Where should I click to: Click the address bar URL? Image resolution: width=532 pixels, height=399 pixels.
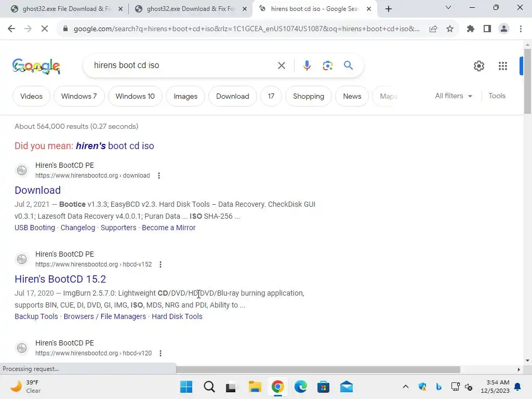click(x=247, y=29)
